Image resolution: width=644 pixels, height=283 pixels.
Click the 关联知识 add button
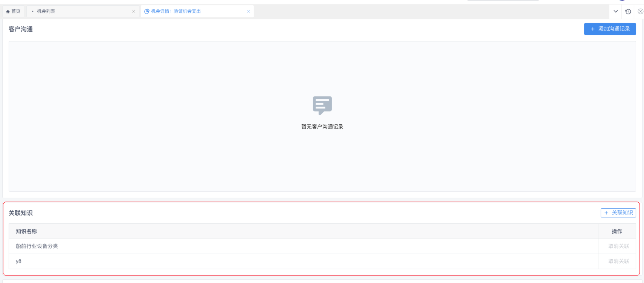point(618,213)
